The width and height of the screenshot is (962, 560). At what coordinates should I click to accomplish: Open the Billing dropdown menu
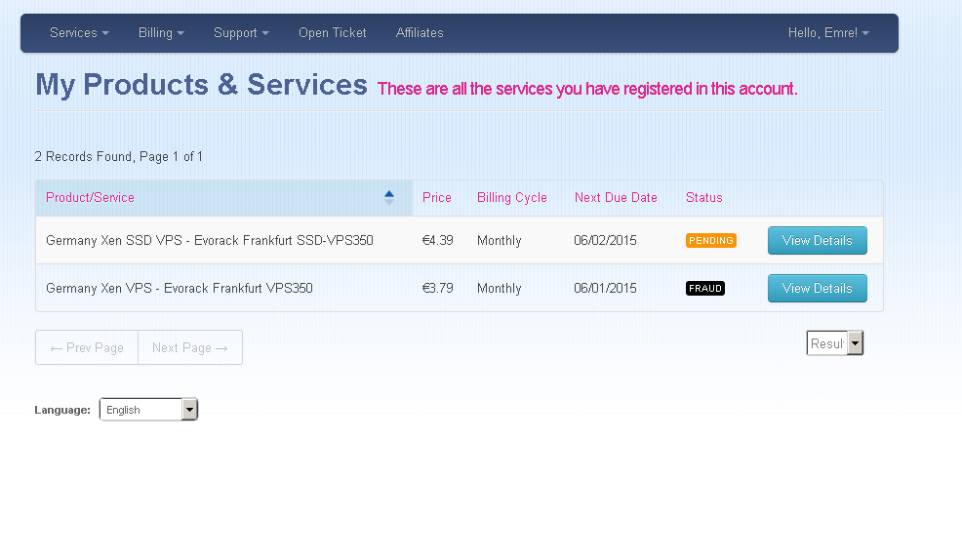(x=161, y=33)
